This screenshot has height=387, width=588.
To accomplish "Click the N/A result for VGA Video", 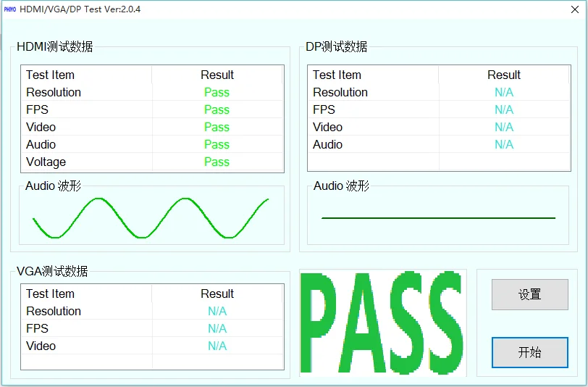I will click(x=217, y=346).
